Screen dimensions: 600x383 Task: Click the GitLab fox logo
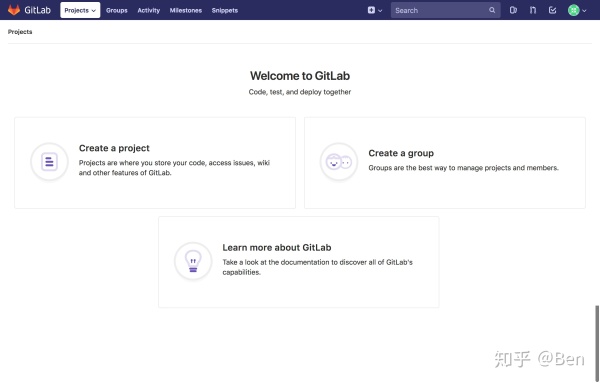(x=14, y=10)
